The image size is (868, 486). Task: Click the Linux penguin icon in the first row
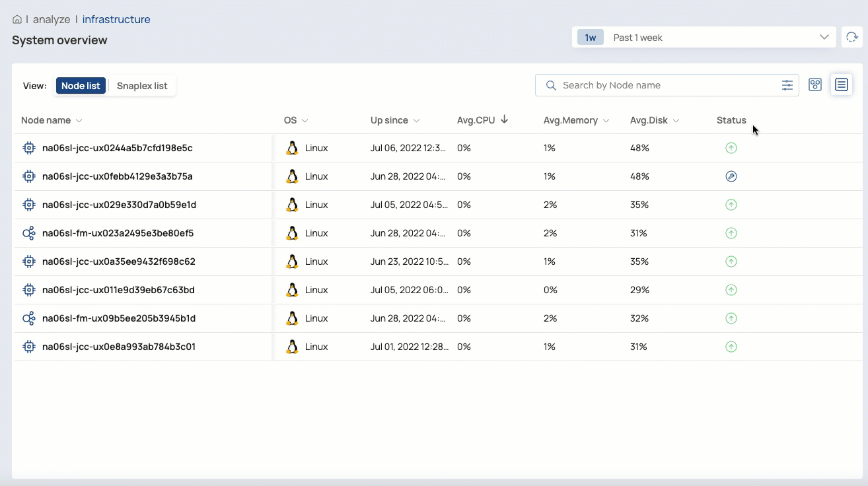coord(292,148)
